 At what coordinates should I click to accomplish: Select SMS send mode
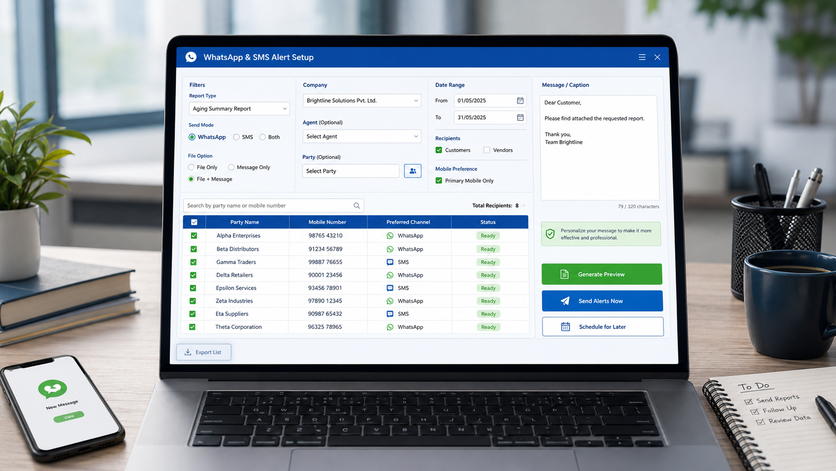tap(236, 137)
